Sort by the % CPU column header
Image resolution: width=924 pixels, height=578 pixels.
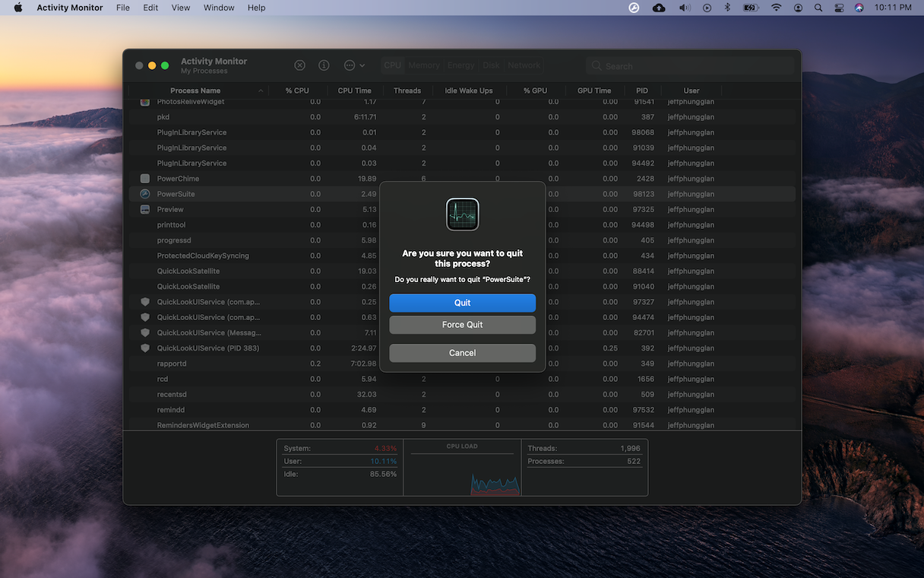point(297,91)
